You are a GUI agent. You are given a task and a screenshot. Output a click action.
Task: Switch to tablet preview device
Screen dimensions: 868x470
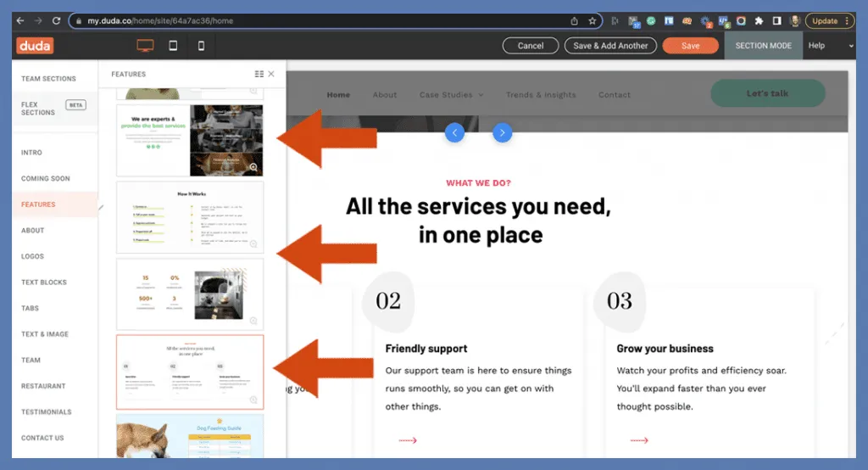coord(173,46)
